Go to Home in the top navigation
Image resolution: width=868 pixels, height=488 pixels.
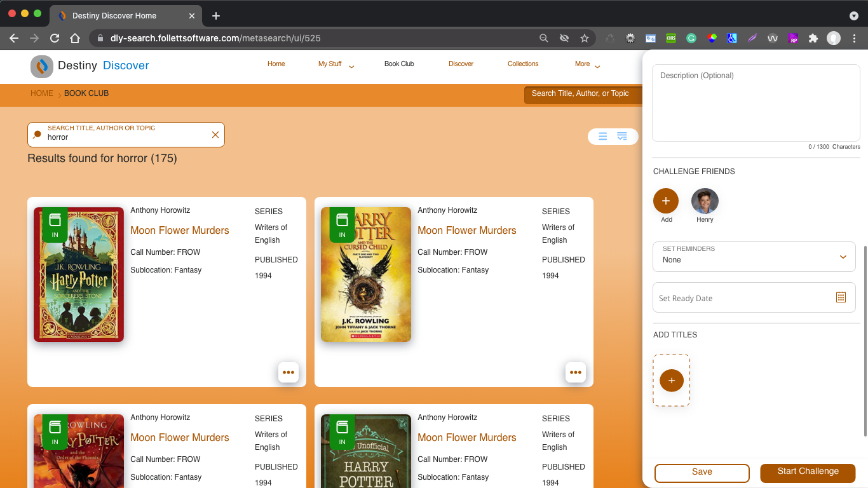(276, 64)
